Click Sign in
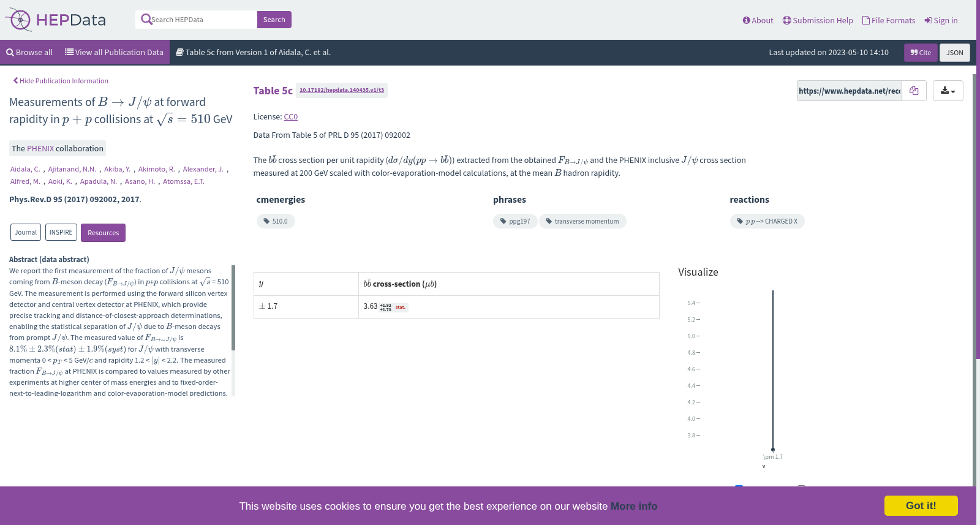This screenshot has height=525, width=980. pos(941,20)
